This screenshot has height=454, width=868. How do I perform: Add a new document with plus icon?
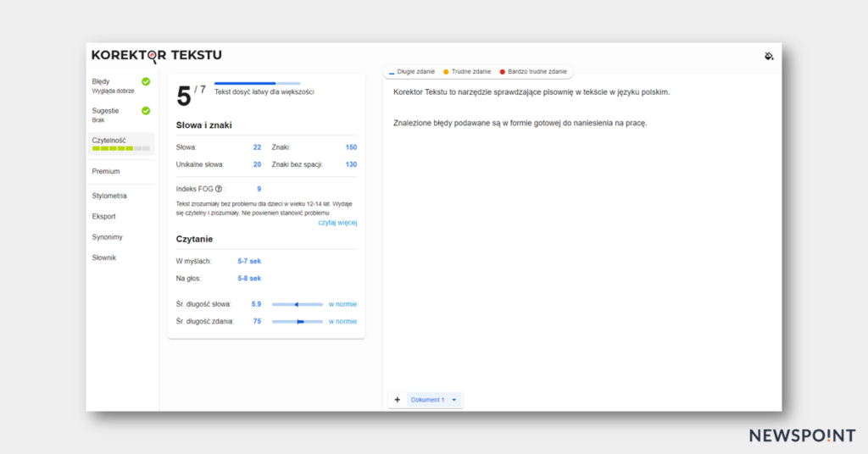click(x=397, y=400)
